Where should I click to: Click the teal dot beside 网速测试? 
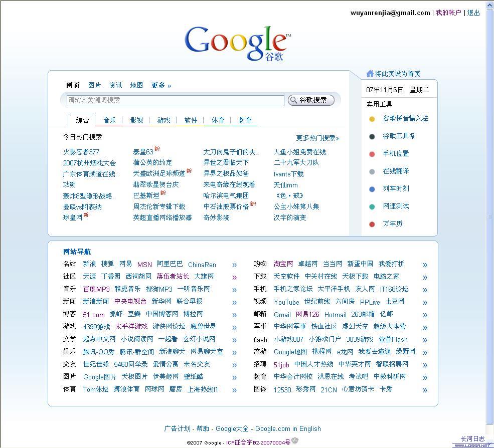pyautogui.click(x=372, y=207)
